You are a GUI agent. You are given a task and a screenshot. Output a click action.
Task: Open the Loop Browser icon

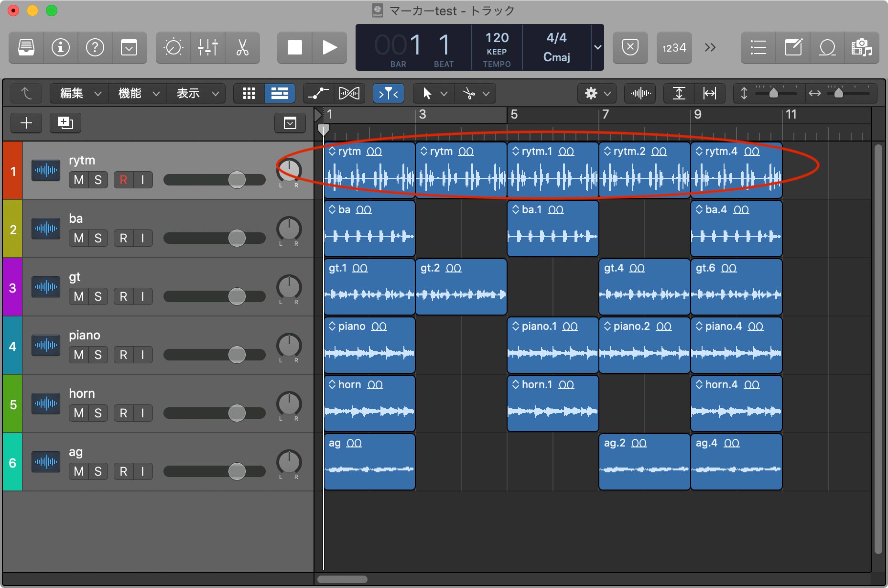point(827,48)
